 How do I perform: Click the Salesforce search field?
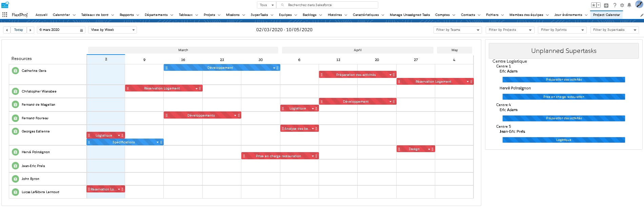click(x=327, y=5)
